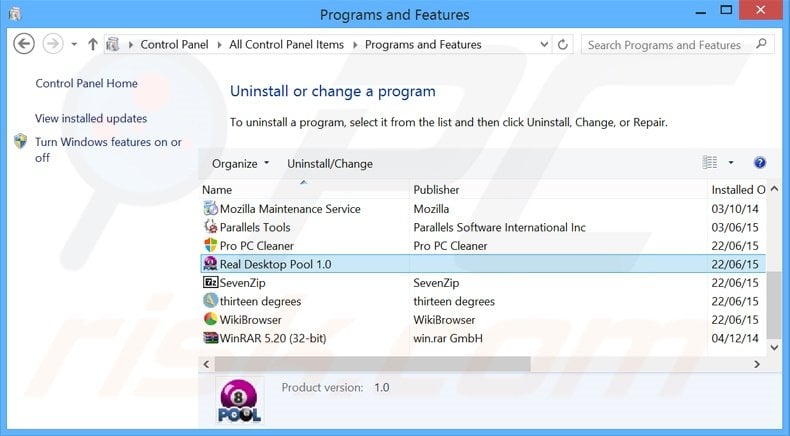The image size is (790, 436).
Task: Select Real Desktop Pool 1.0 entry
Action: [x=275, y=264]
